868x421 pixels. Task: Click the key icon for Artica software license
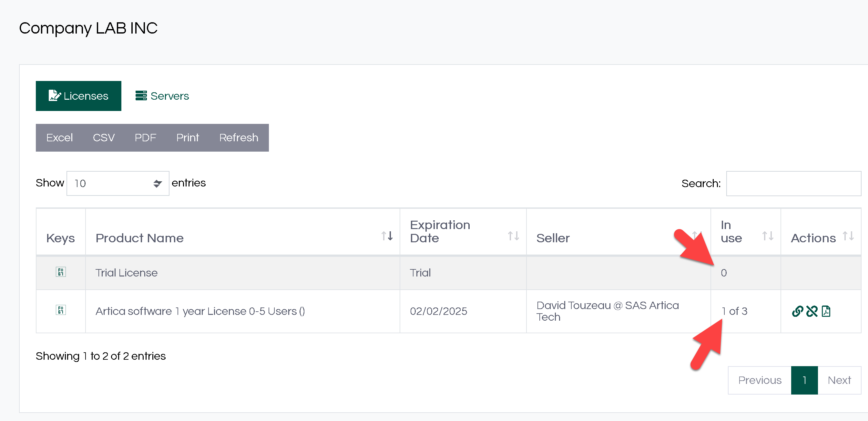(61, 310)
